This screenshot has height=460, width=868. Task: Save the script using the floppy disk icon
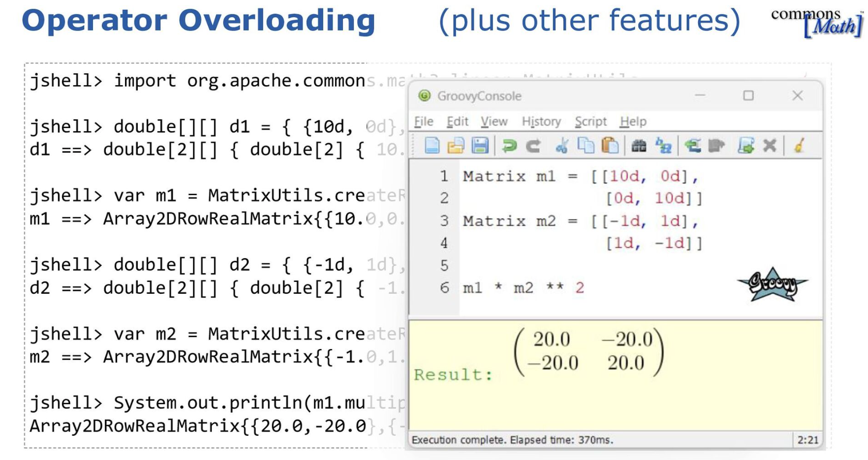click(x=480, y=146)
